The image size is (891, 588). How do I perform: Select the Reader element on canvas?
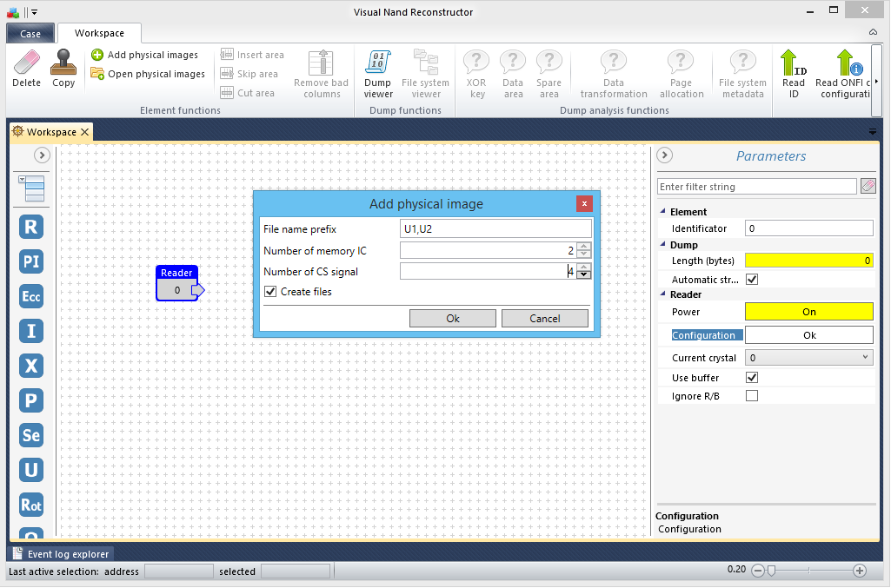[177, 282]
